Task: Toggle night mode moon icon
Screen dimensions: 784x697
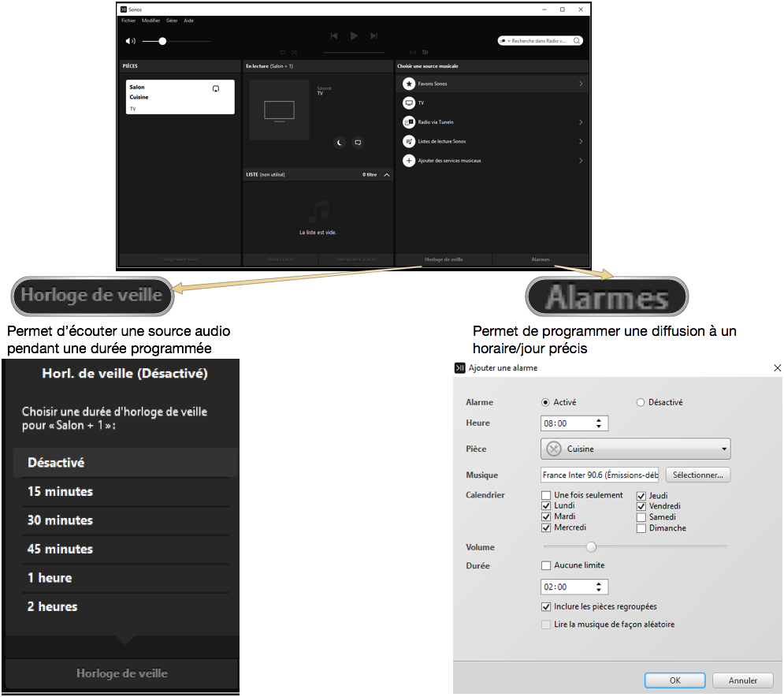Action: pos(340,143)
